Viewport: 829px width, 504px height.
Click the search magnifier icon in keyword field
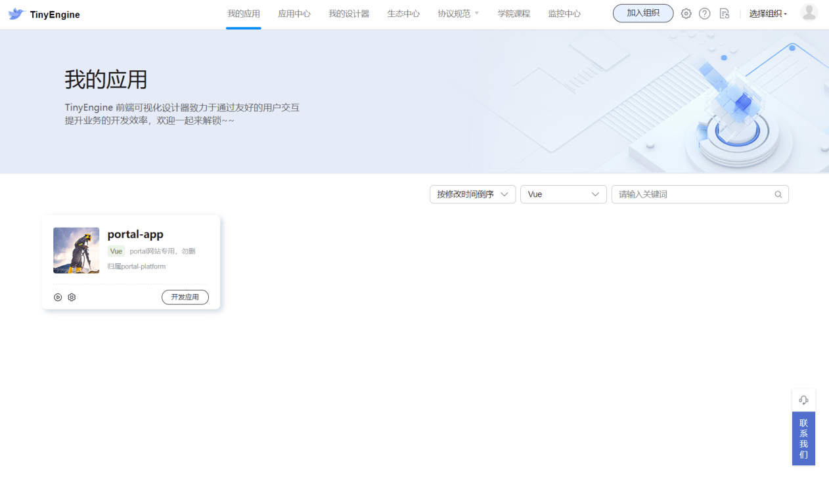pyautogui.click(x=778, y=194)
